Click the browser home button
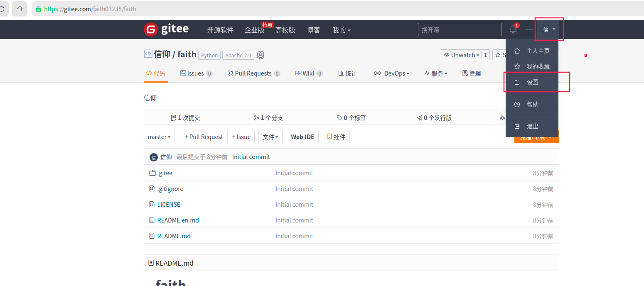 tap(20, 9)
